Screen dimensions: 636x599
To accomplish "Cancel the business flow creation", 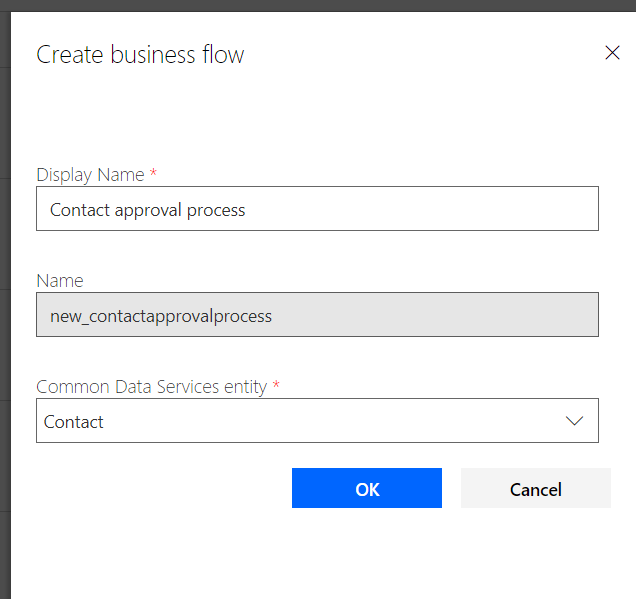I will click(x=535, y=489).
